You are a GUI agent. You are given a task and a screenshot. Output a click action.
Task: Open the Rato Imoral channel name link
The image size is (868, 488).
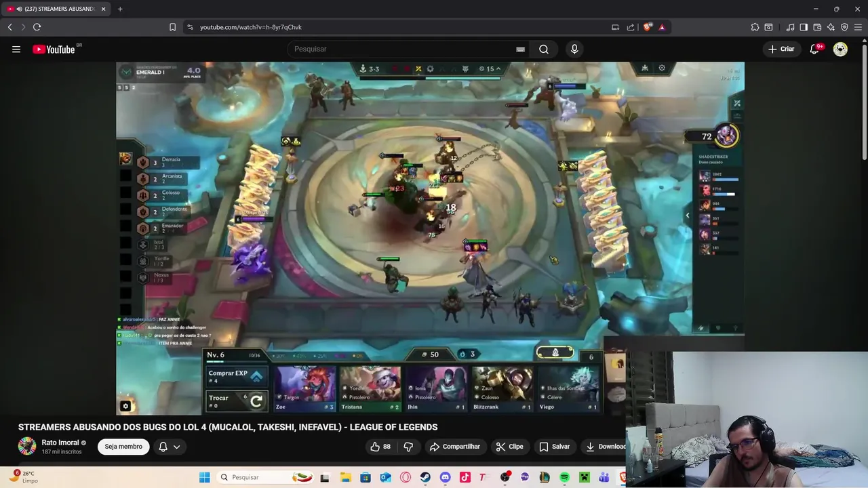(60, 443)
